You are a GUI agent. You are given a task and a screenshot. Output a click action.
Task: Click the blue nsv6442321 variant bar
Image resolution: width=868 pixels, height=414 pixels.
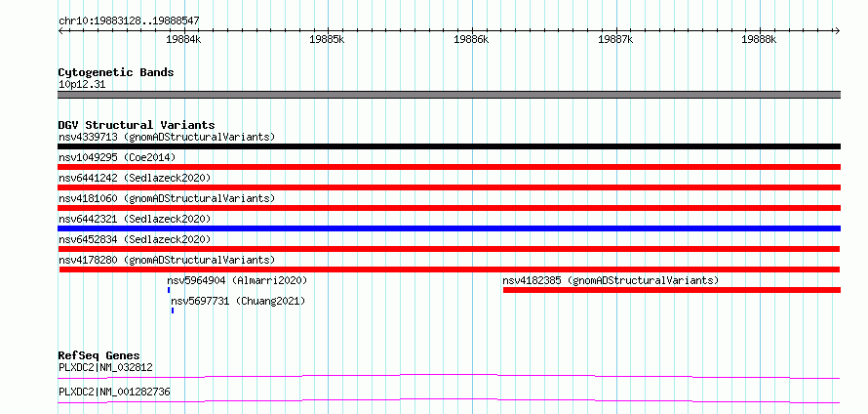(x=449, y=228)
